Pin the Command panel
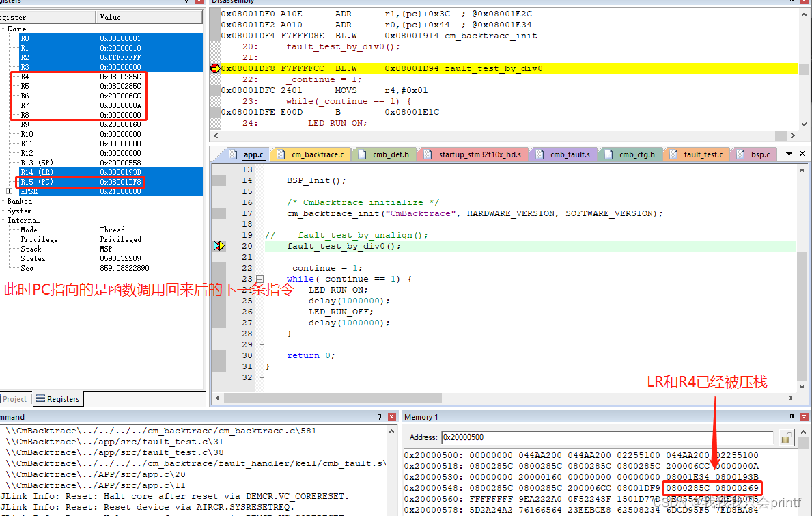Image resolution: width=812 pixels, height=516 pixels. 379,417
